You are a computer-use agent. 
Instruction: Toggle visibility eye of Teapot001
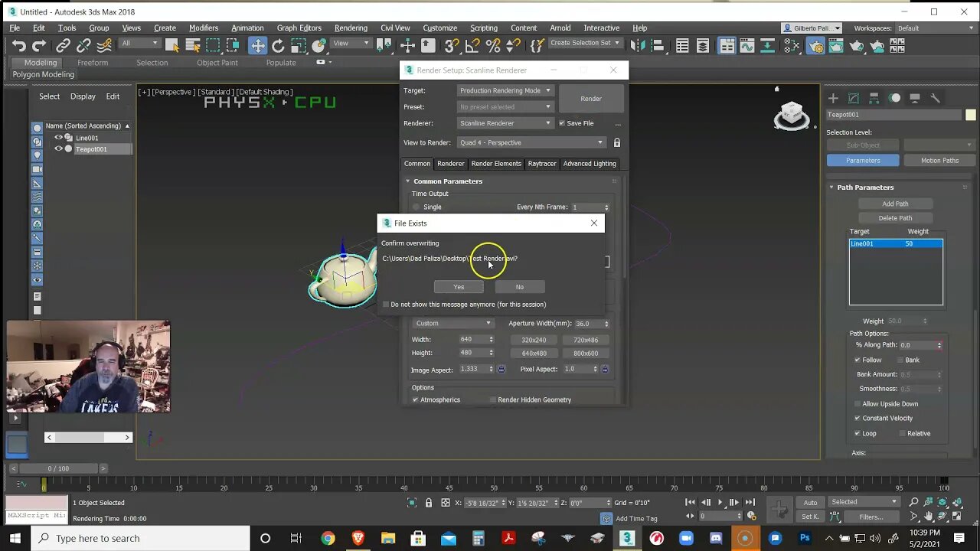tap(58, 149)
